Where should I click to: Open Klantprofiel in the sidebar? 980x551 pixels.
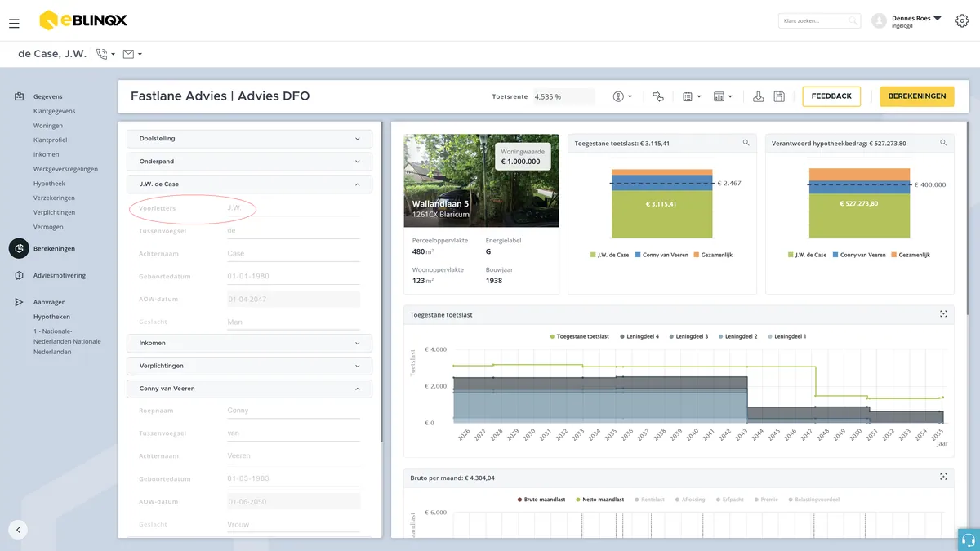[x=50, y=140]
